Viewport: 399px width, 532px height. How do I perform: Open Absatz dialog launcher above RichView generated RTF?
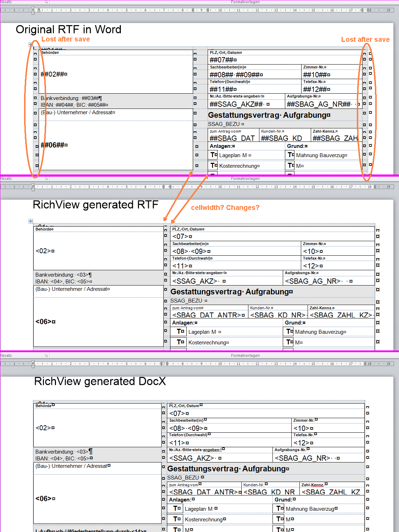pyautogui.click(x=46, y=179)
